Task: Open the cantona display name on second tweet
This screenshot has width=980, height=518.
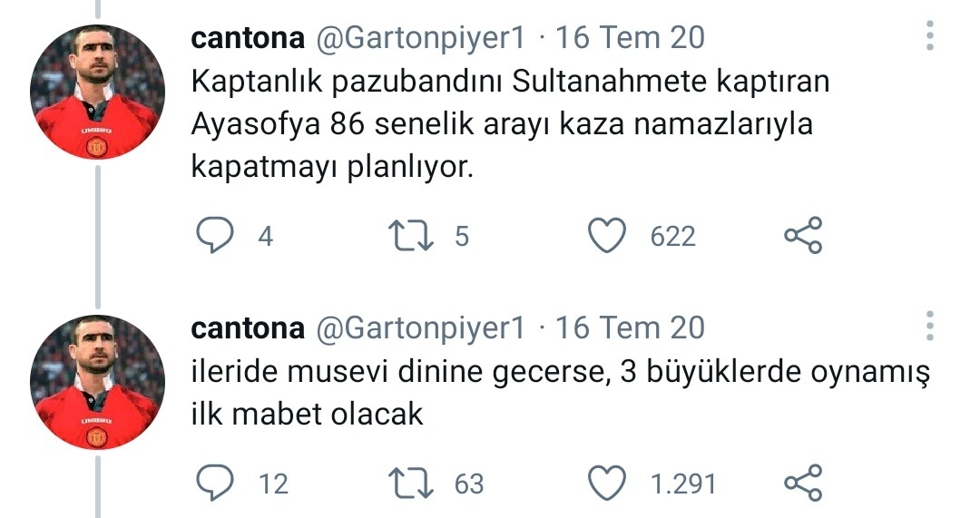Action: 247,327
